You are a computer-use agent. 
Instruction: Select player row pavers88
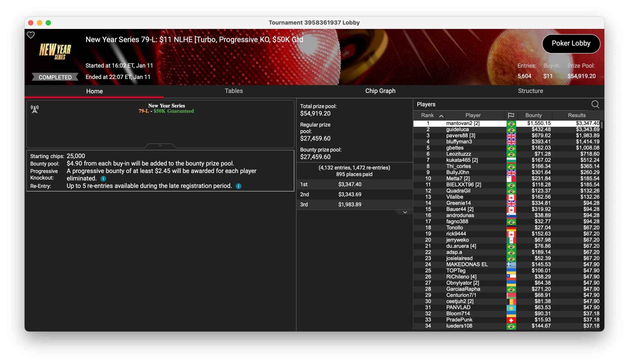coord(460,135)
